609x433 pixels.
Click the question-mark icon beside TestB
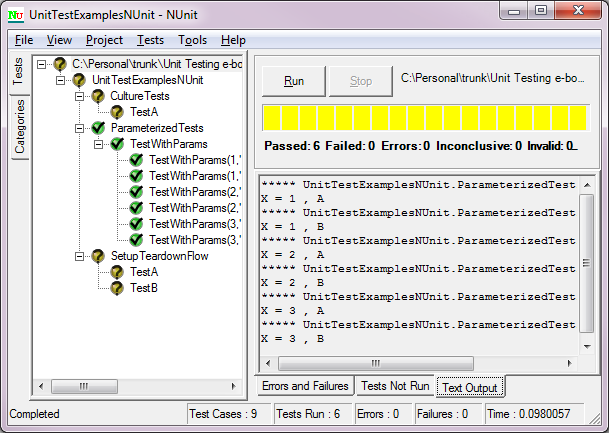[117, 288]
